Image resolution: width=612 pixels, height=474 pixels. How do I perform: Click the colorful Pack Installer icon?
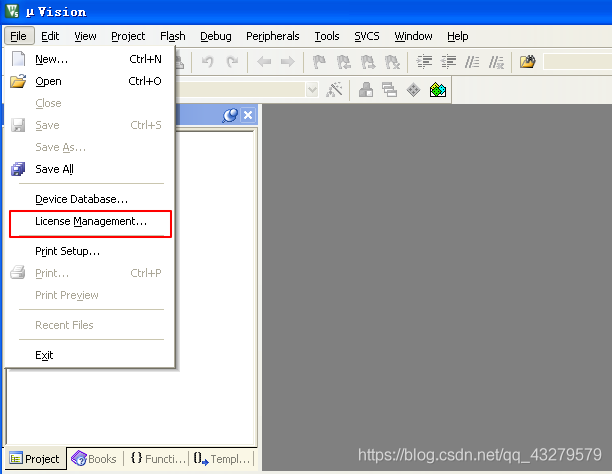438,90
